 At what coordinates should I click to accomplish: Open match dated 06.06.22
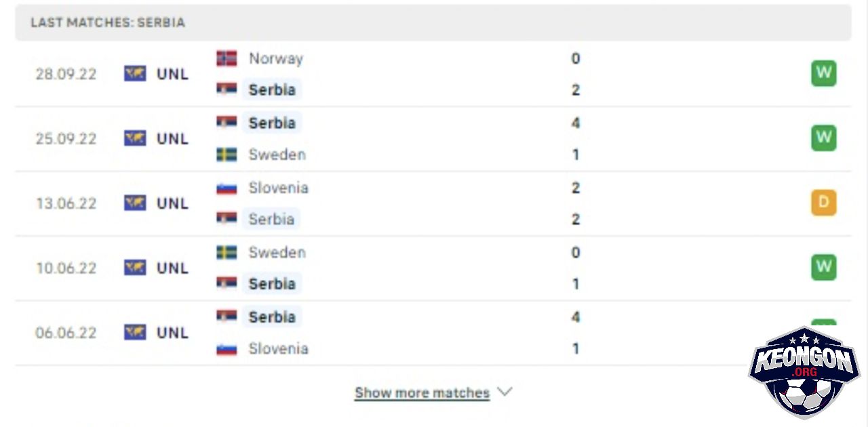click(x=433, y=333)
